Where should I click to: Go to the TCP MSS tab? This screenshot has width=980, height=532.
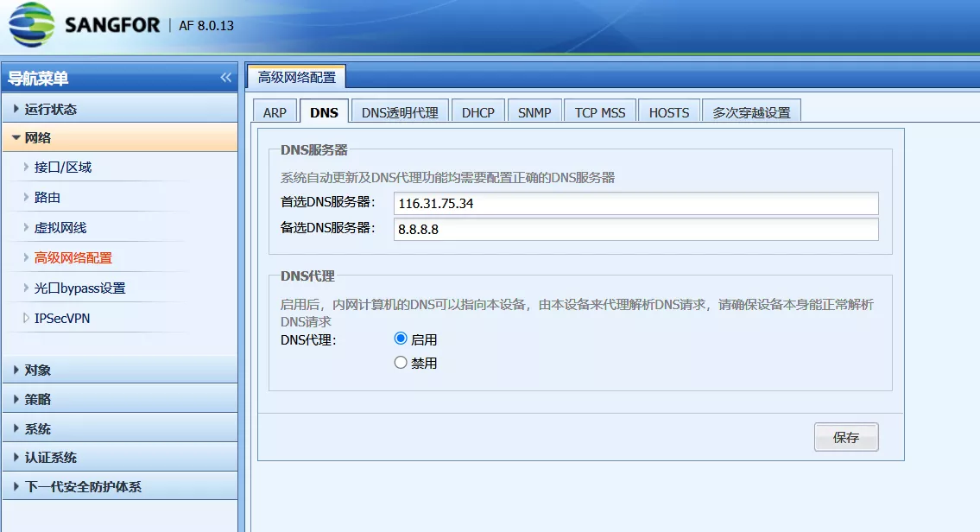click(x=600, y=112)
